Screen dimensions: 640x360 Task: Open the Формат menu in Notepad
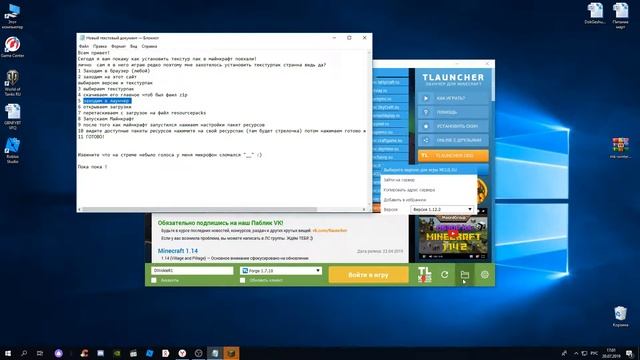(118, 47)
